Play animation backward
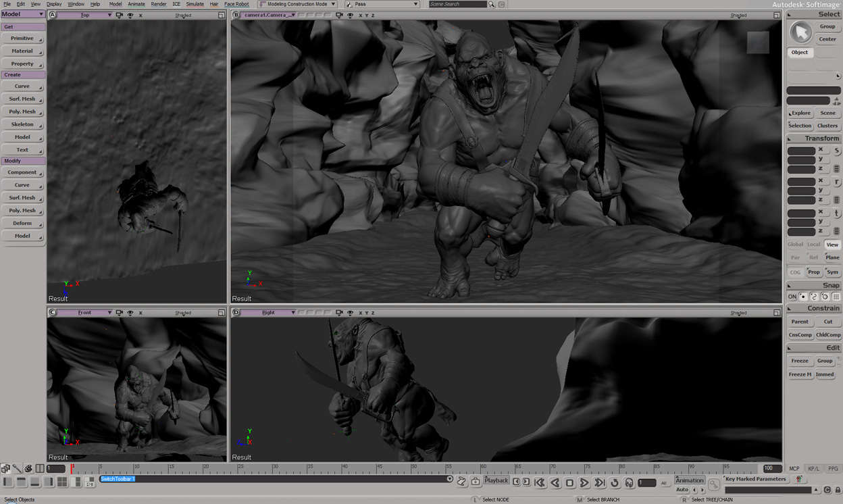Image resolution: width=843 pixels, height=504 pixels. (x=555, y=482)
